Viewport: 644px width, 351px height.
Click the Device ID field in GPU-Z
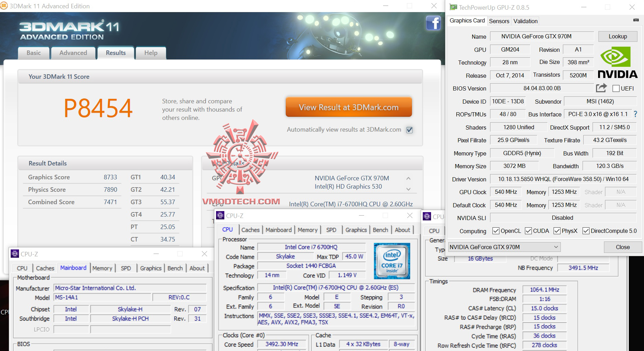point(508,101)
